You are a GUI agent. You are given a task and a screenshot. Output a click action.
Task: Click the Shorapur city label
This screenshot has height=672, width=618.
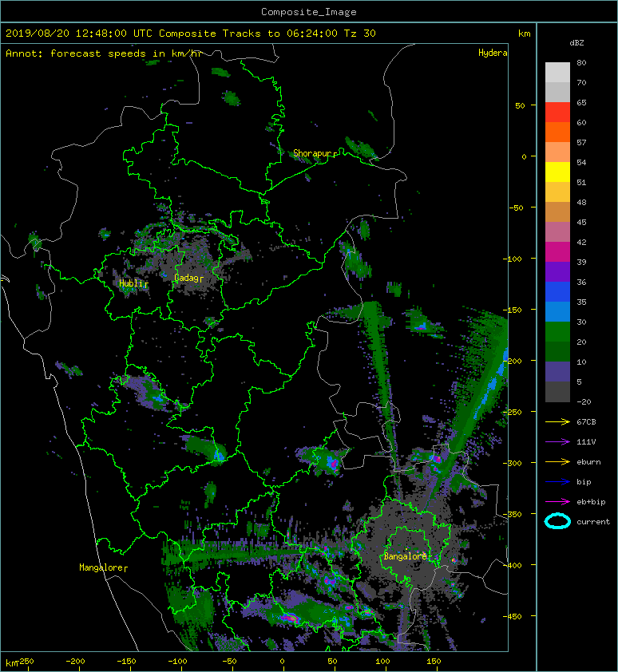click(x=313, y=153)
